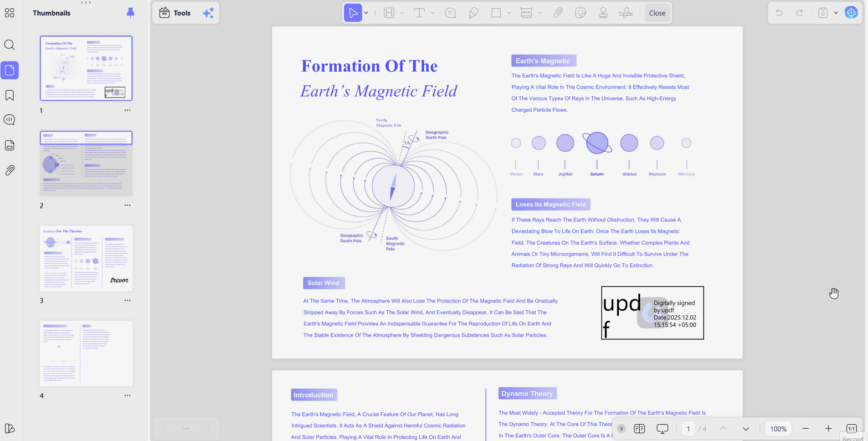The image size is (868, 441).
Task: Select the stamp tool
Action: pyautogui.click(x=603, y=13)
